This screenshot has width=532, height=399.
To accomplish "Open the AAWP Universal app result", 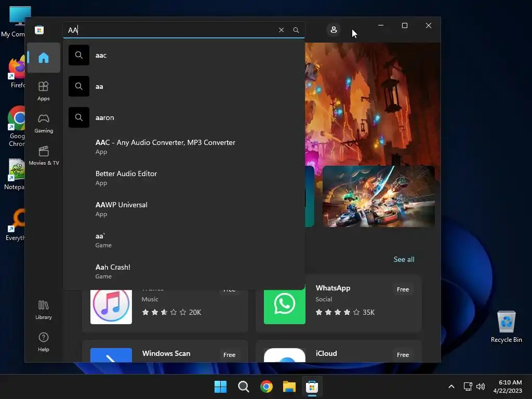I will [x=184, y=209].
